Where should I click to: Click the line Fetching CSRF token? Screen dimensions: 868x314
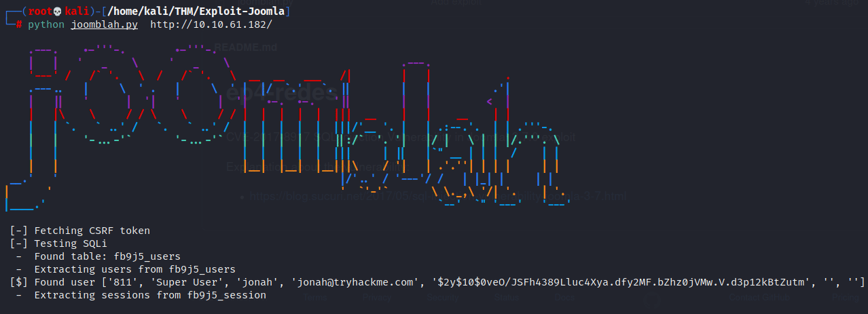pyautogui.click(x=80, y=231)
